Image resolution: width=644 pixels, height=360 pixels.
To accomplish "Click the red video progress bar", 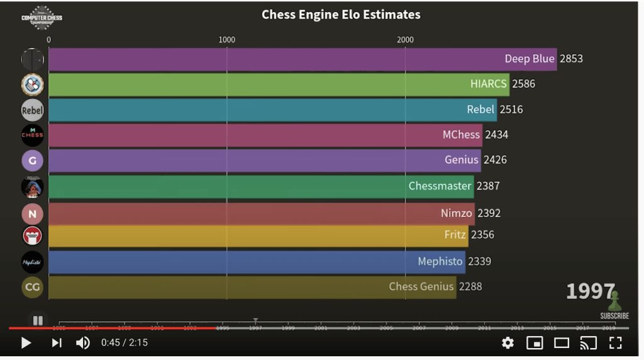I will (113, 328).
